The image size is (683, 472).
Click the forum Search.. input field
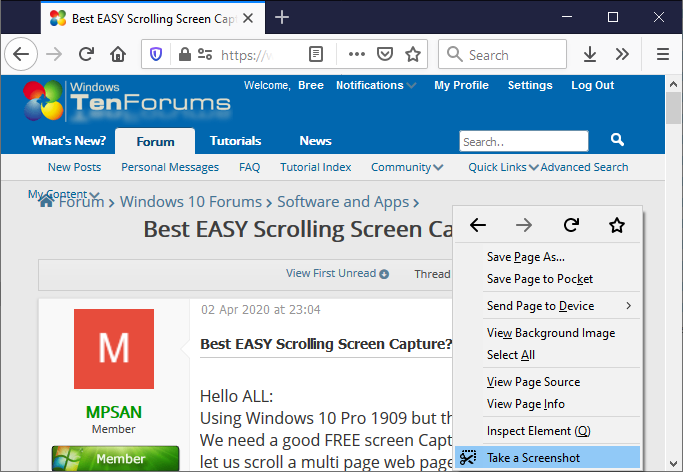(x=524, y=142)
